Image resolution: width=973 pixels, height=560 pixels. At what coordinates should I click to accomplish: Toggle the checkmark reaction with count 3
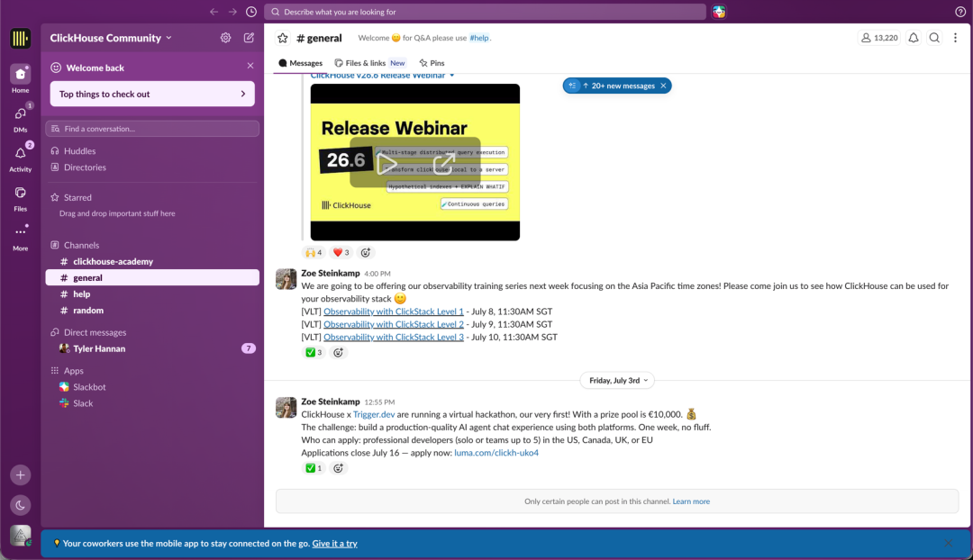tap(314, 352)
